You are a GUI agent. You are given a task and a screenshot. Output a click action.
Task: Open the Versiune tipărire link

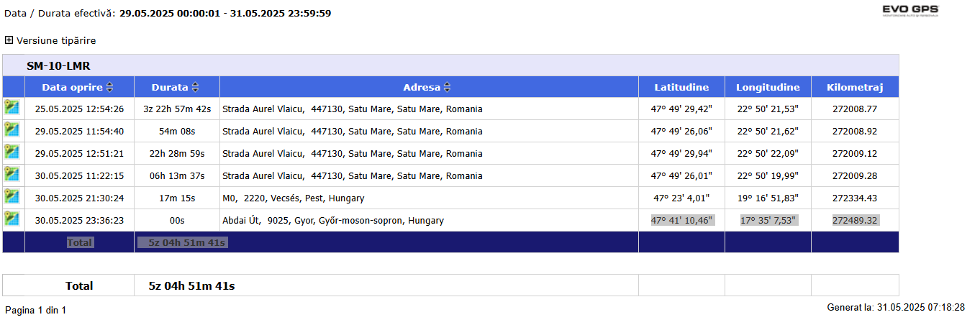tap(56, 40)
